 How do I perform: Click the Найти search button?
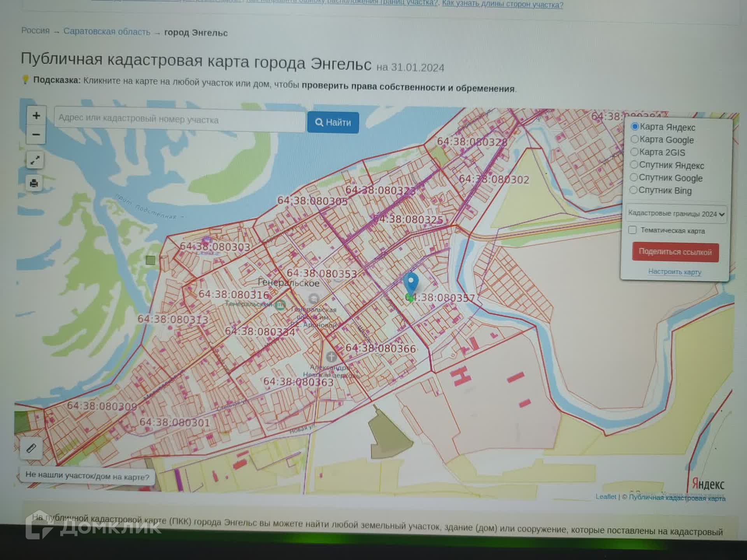coord(333,122)
